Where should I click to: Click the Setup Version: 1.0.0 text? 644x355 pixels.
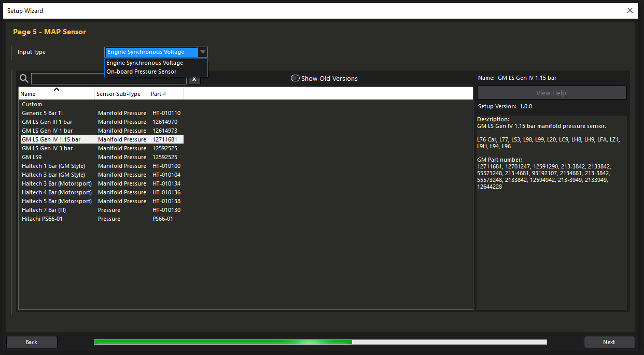pyautogui.click(x=505, y=106)
